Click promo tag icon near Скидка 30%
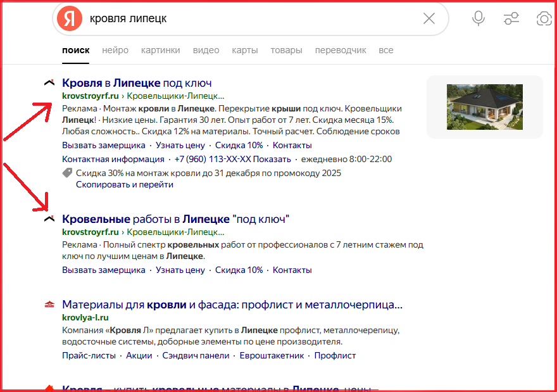 click(x=67, y=173)
